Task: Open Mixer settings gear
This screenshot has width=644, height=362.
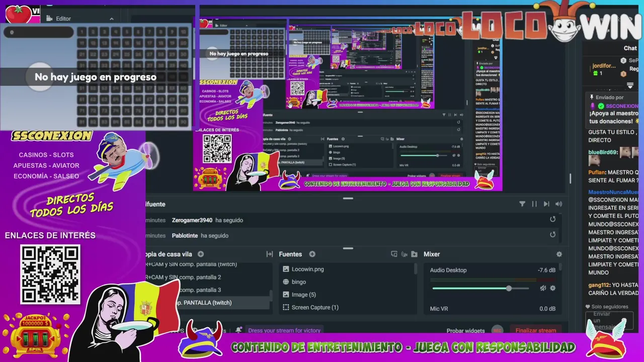Action: click(559, 254)
